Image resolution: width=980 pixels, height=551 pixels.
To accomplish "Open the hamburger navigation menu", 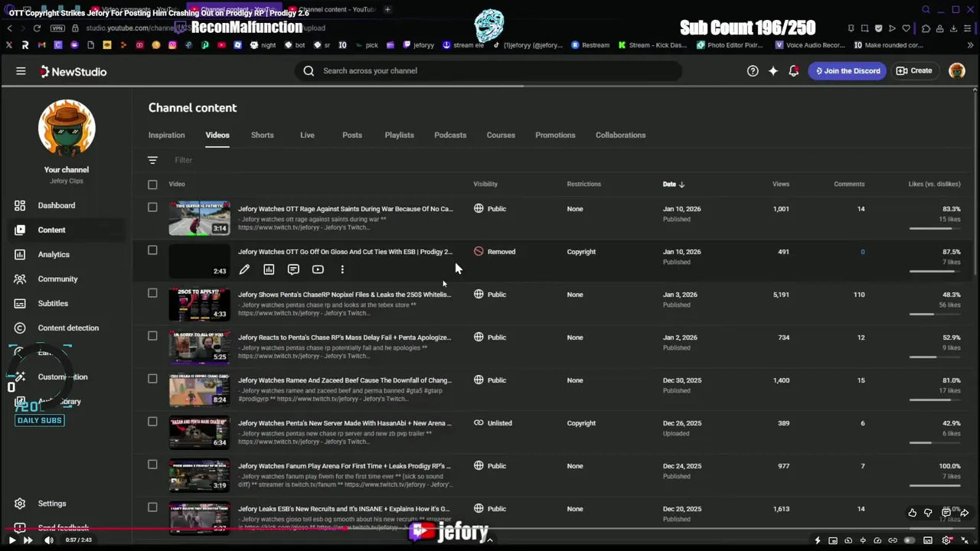I will tap(21, 71).
